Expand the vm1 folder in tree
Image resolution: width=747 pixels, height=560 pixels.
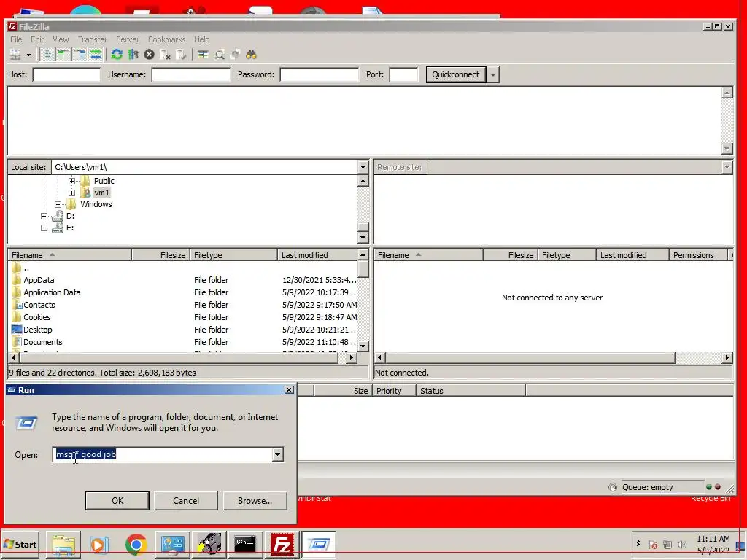pyautogui.click(x=71, y=192)
